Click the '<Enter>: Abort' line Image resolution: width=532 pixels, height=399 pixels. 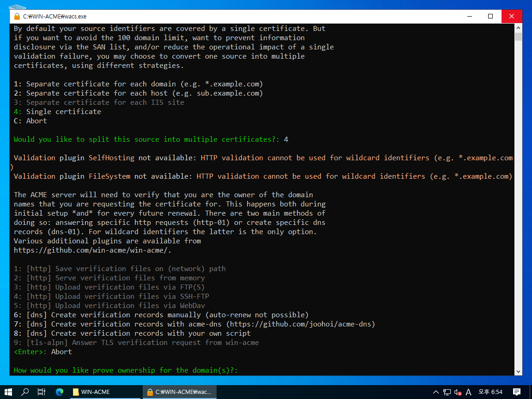pyautogui.click(x=43, y=351)
